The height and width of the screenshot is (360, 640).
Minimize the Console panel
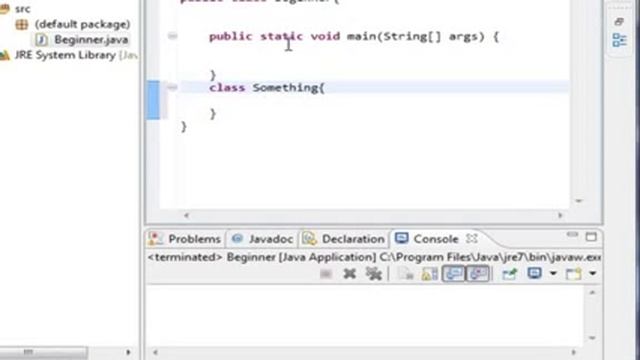(572, 235)
